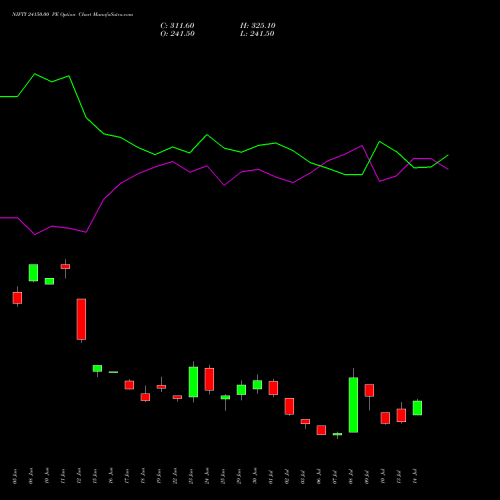Select the last green candle on the right
The image size is (500, 500).
click(x=417, y=408)
